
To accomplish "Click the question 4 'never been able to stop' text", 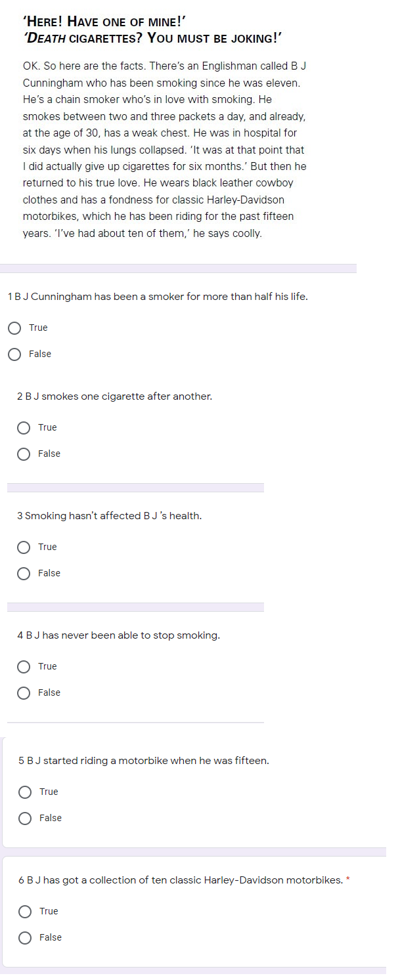I will (118, 635).
